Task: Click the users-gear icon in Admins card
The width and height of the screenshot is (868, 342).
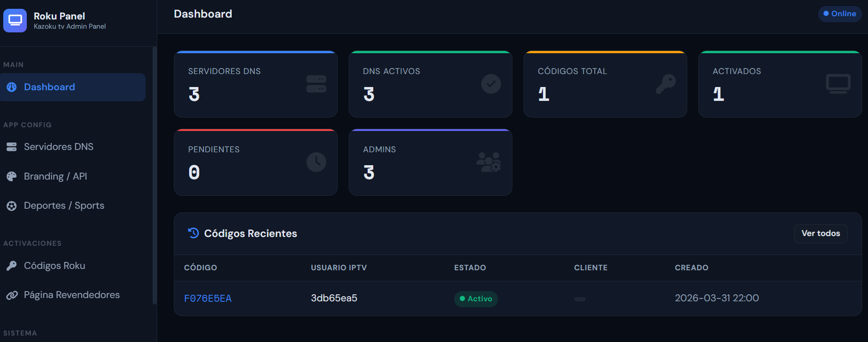Action: point(488,162)
